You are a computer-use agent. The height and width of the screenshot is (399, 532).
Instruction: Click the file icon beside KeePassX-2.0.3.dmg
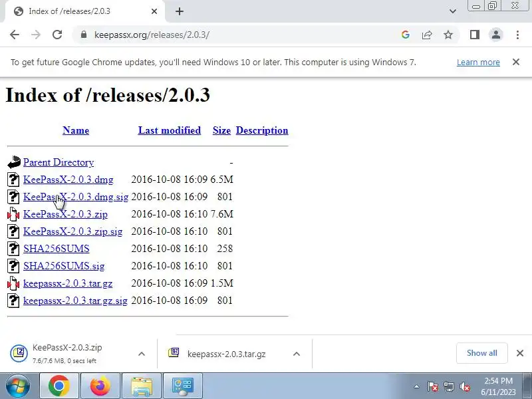pos(13,180)
